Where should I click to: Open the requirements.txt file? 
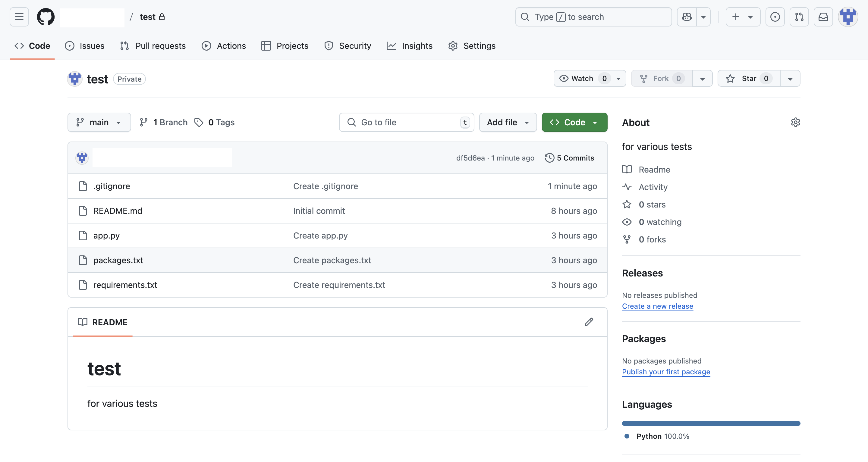[125, 285]
